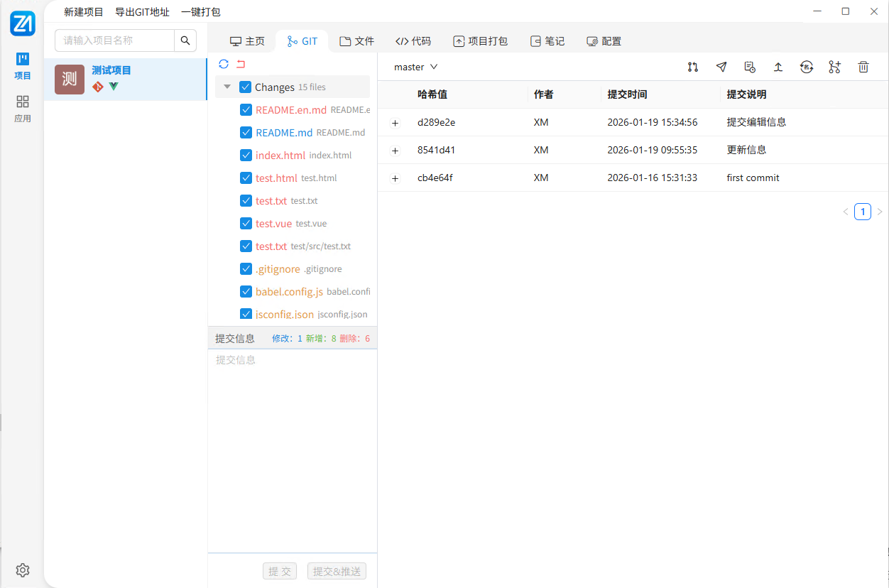Screen dimensions: 889x588
Task: Switch to the 代码 tab
Action: [413, 41]
